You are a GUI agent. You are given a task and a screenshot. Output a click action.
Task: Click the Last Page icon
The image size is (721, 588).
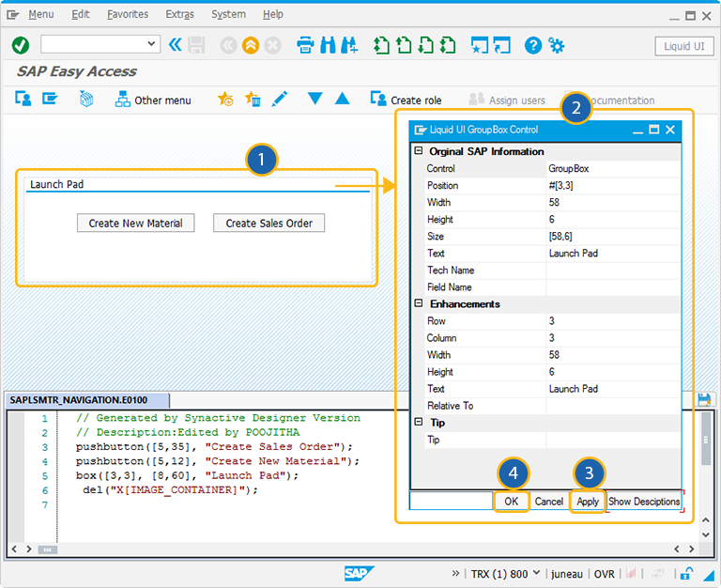tap(448, 45)
